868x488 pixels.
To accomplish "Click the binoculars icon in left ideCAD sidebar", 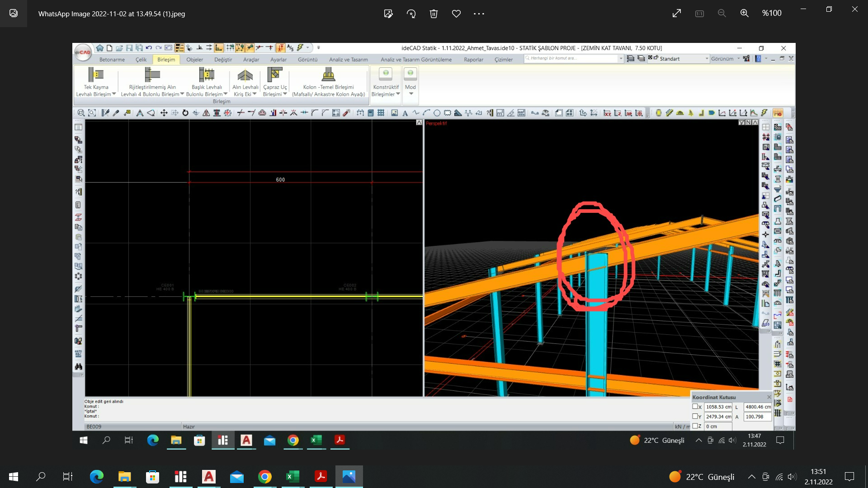I will click(78, 366).
